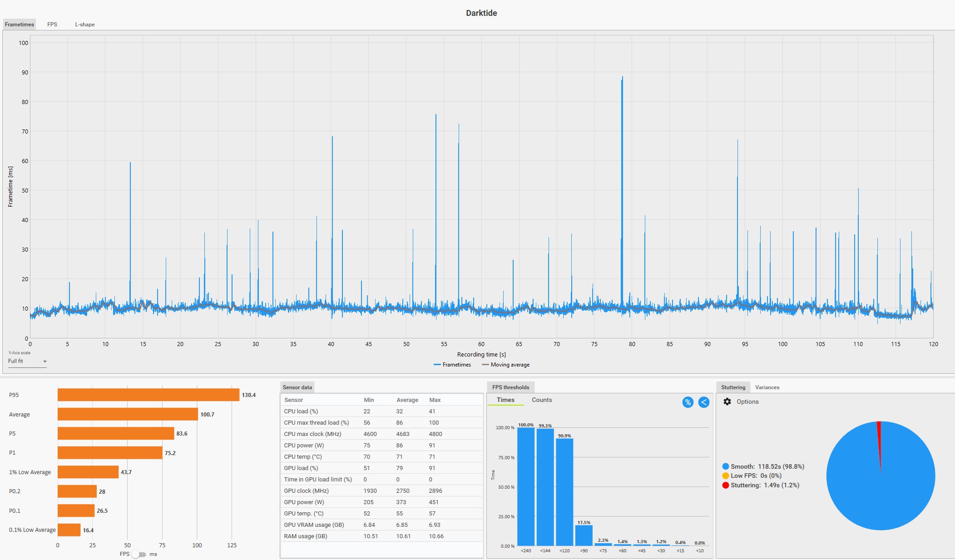Click the Options label in Stuttering panel

point(747,401)
